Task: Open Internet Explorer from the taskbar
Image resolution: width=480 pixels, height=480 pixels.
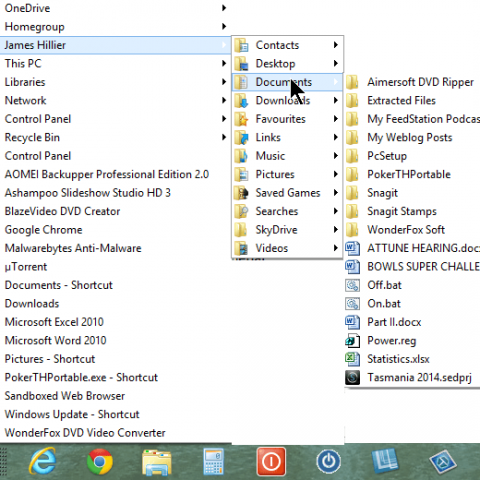Action: coord(42,461)
